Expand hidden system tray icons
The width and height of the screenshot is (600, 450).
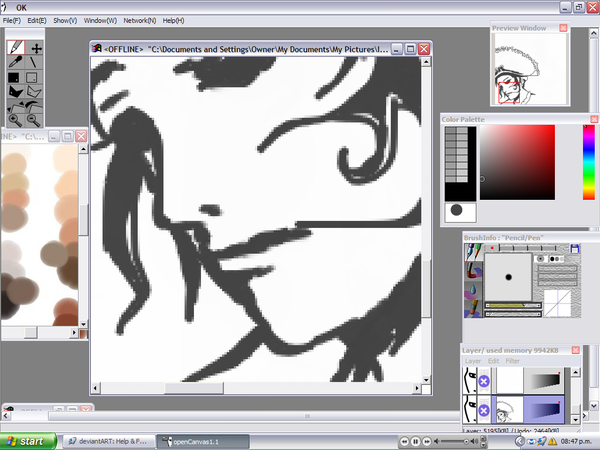point(519,442)
